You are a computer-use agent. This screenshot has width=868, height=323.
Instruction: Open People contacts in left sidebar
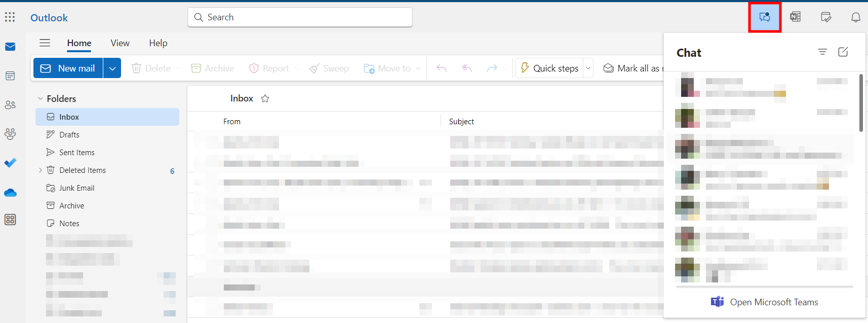10,105
